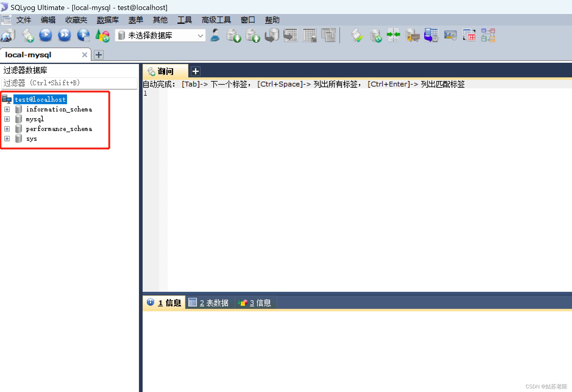Screen dimensions: 572x392
Task: Open the 帮助 menu
Action: [272, 20]
